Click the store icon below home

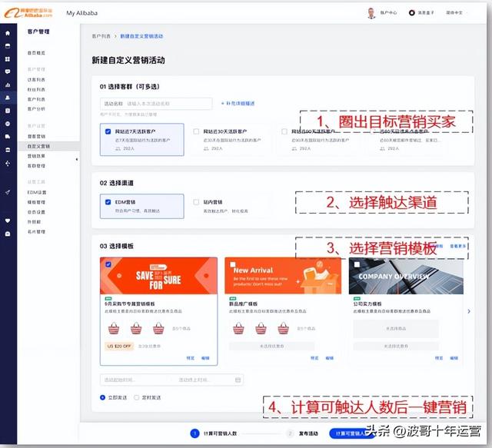tap(8, 46)
